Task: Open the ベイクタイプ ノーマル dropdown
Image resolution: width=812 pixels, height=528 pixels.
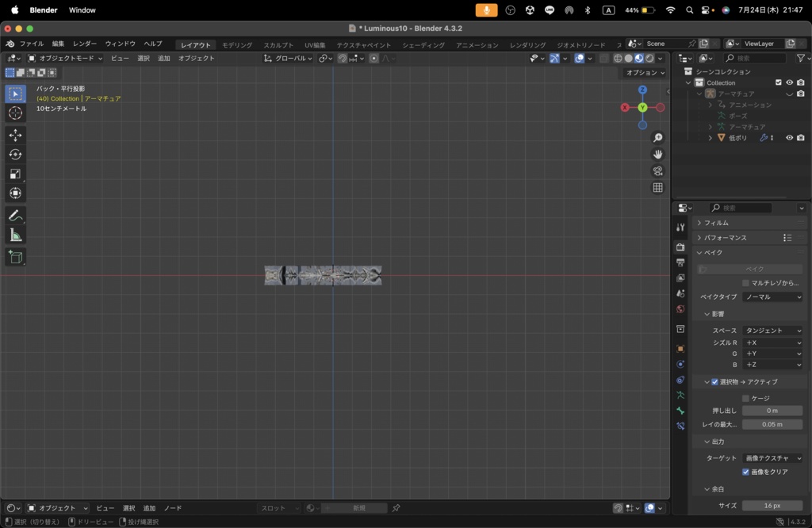Action: point(772,297)
